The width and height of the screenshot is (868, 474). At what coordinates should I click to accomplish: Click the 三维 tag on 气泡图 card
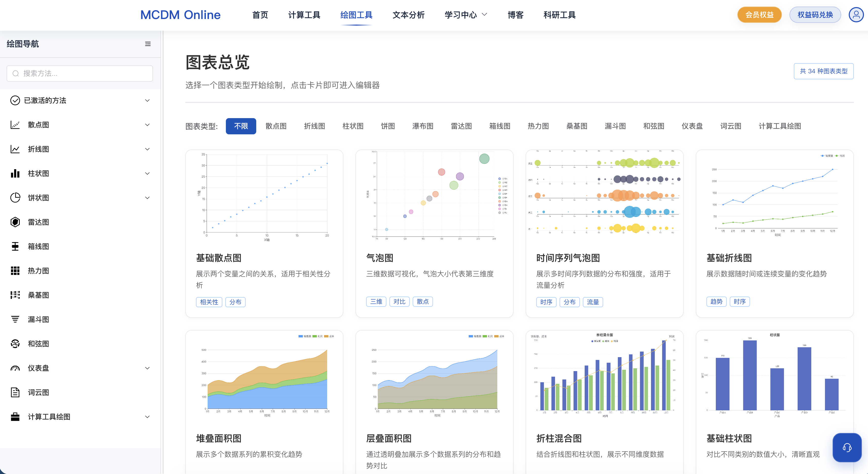pyautogui.click(x=376, y=302)
